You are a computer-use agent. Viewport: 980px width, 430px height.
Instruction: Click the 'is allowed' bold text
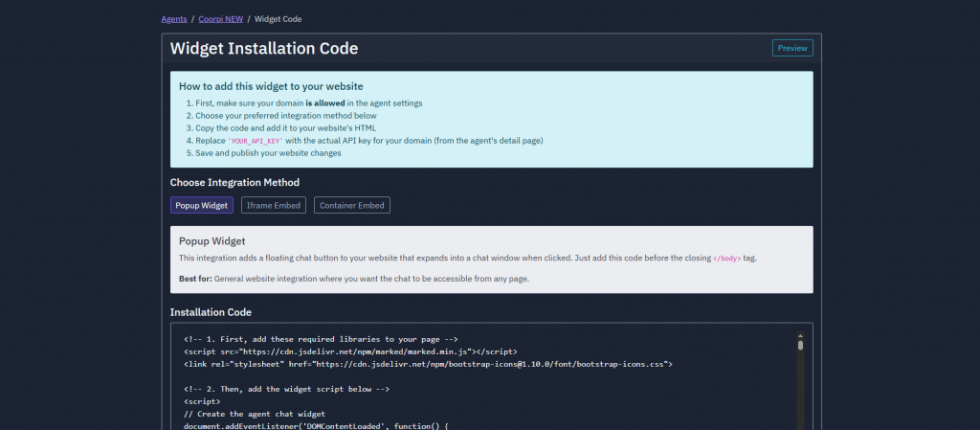(x=325, y=103)
